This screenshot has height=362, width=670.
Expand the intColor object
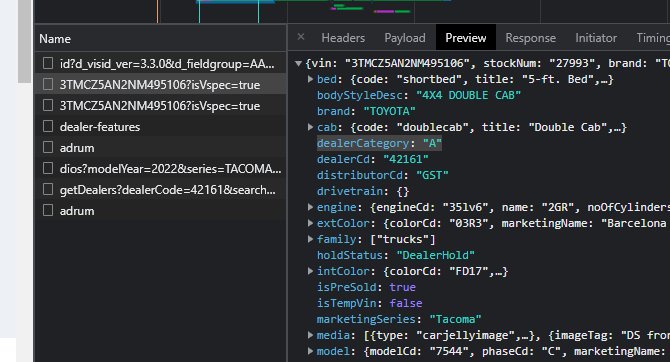click(x=311, y=271)
